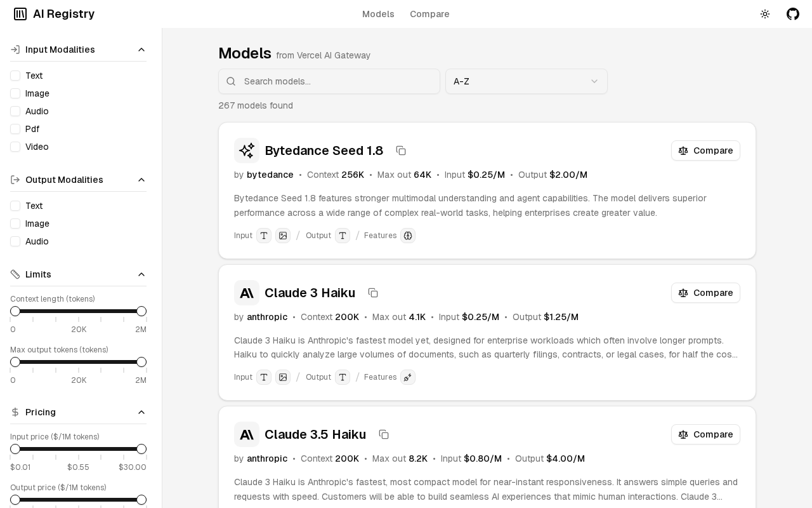Screen dimensions: 812x508
Task: Collapse the Limits section chevron
Action: (141, 274)
